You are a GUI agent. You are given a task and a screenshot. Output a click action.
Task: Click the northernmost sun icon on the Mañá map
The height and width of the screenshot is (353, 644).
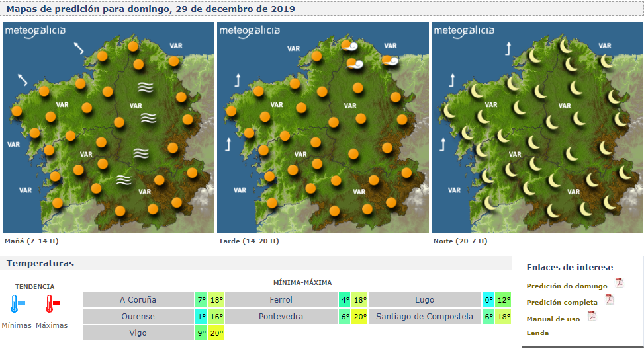(x=132, y=46)
